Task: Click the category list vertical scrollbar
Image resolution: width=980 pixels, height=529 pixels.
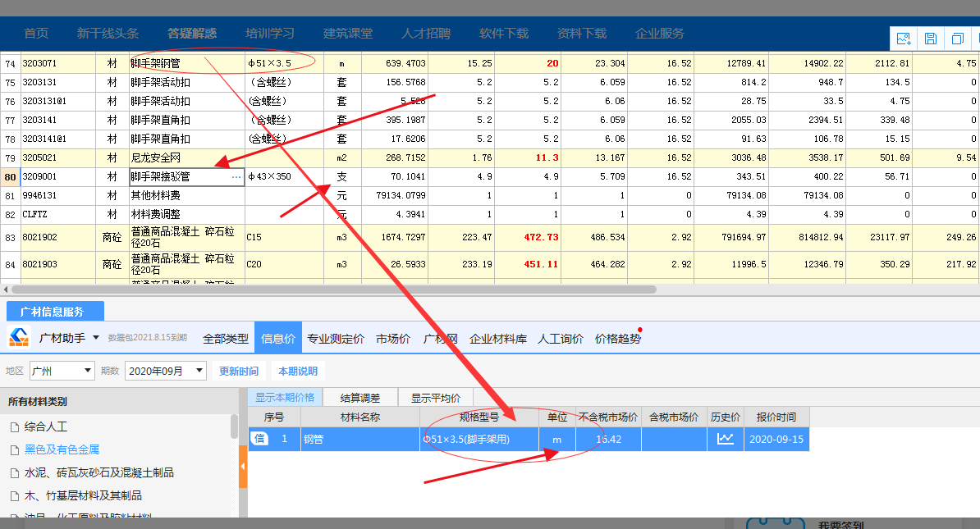Action: (x=235, y=426)
